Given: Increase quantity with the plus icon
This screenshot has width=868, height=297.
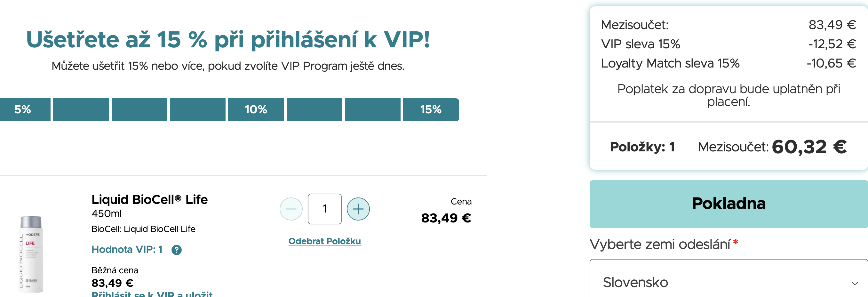Looking at the screenshot, I should (358, 209).
